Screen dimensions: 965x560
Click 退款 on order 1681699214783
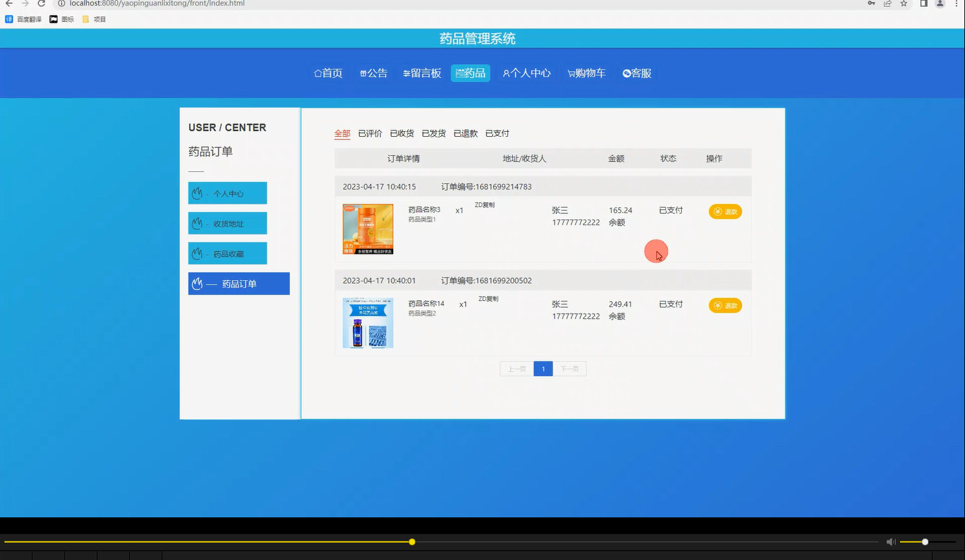click(725, 211)
